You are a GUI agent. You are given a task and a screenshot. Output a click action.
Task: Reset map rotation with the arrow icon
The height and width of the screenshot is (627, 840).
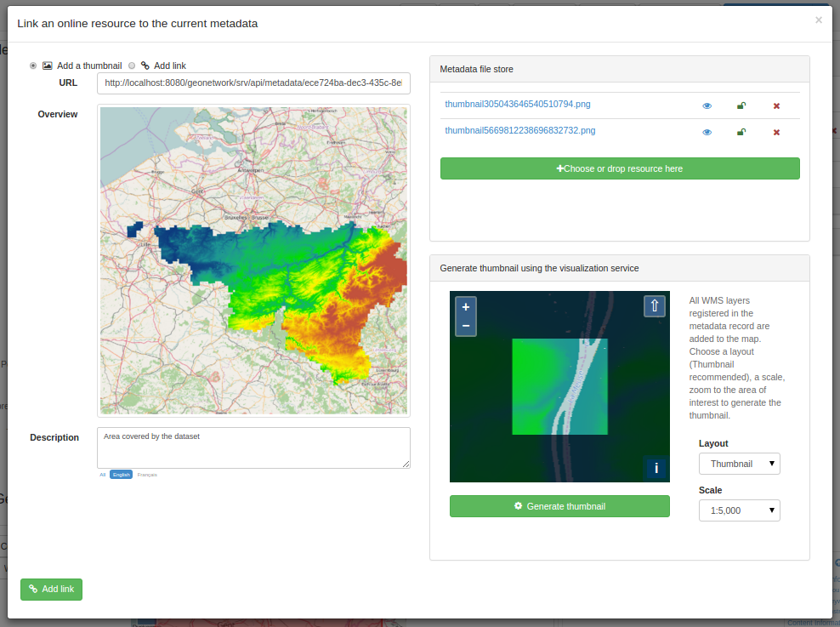(654, 306)
